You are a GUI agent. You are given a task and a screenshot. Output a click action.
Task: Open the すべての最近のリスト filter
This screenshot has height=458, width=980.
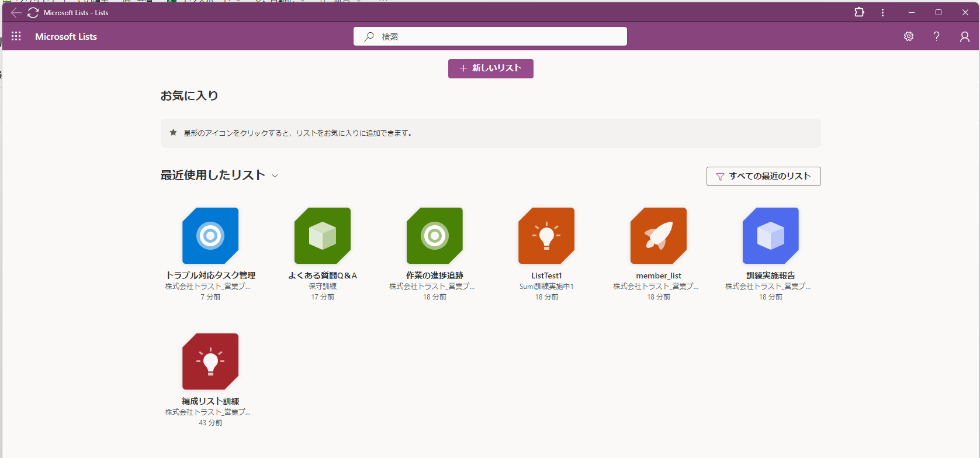pyautogui.click(x=763, y=176)
